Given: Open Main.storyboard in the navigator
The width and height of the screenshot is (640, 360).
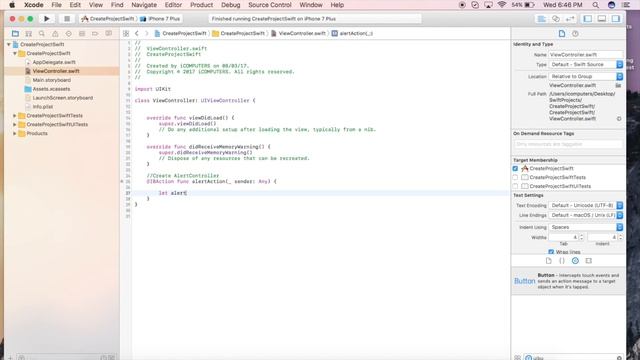Looking at the screenshot, I should (51, 80).
